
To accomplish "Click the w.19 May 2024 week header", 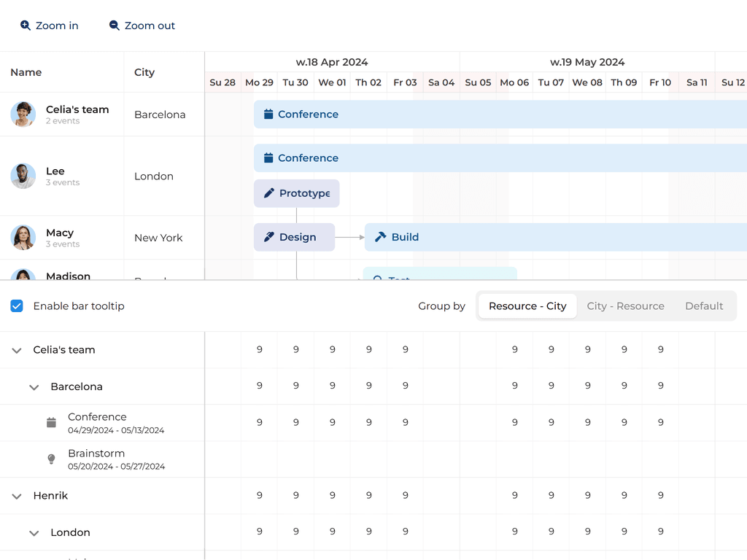I will [x=587, y=62].
